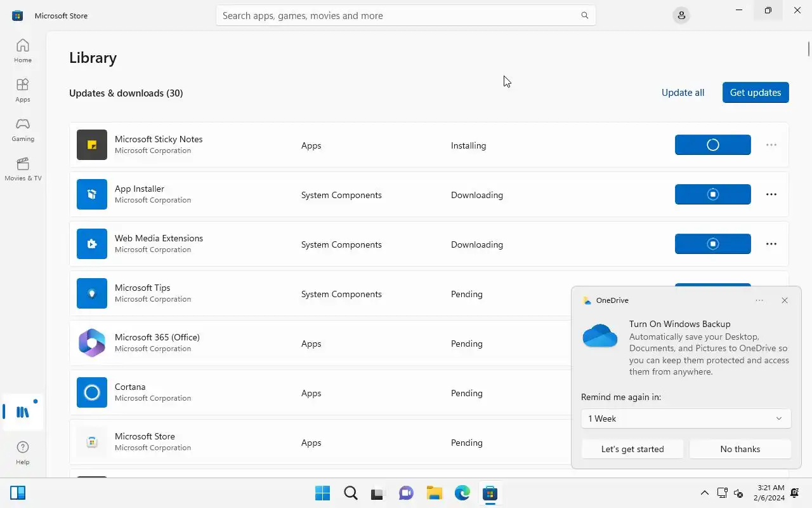Click the Microsoft Tips app icon
The width and height of the screenshot is (812, 508).
(x=92, y=293)
